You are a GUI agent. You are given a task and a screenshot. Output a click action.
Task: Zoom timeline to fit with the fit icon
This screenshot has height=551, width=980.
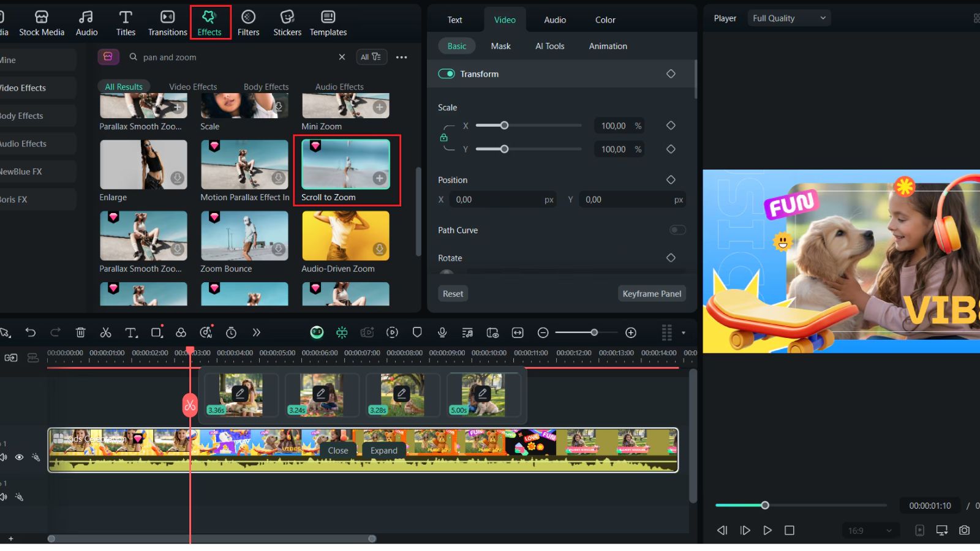[x=518, y=332]
